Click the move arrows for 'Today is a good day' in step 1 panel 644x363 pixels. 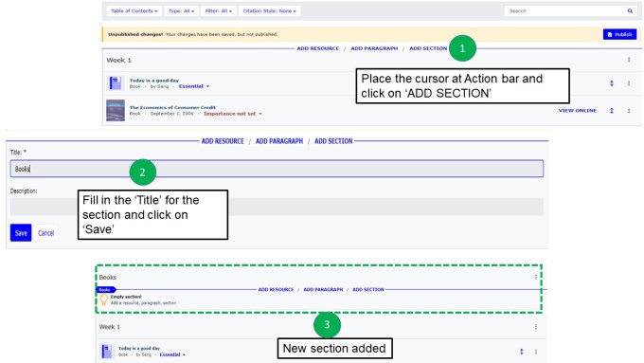(612, 83)
